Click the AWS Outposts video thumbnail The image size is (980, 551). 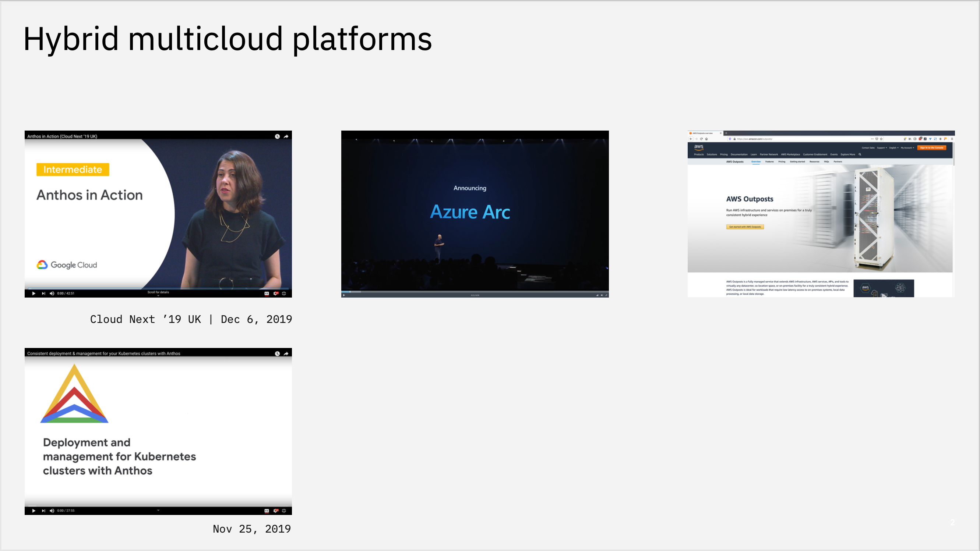click(884, 288)
